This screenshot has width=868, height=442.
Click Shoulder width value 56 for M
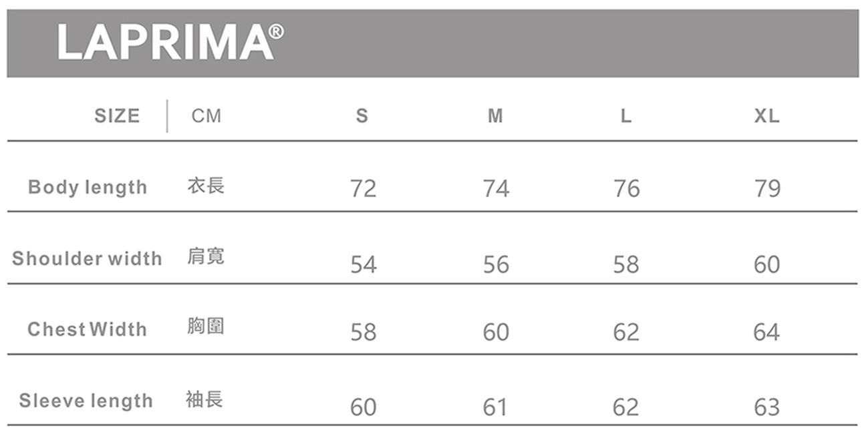496,265
